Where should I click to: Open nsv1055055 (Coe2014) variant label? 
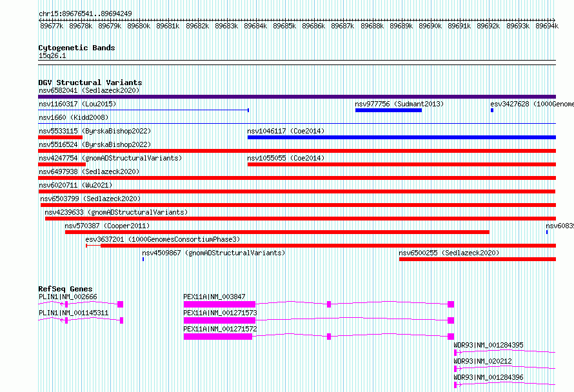(x=286, y=158)
